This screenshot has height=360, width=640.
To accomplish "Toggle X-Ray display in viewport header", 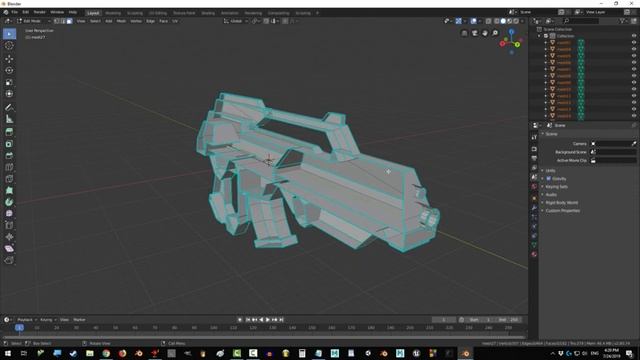I will tap(489, 21).
